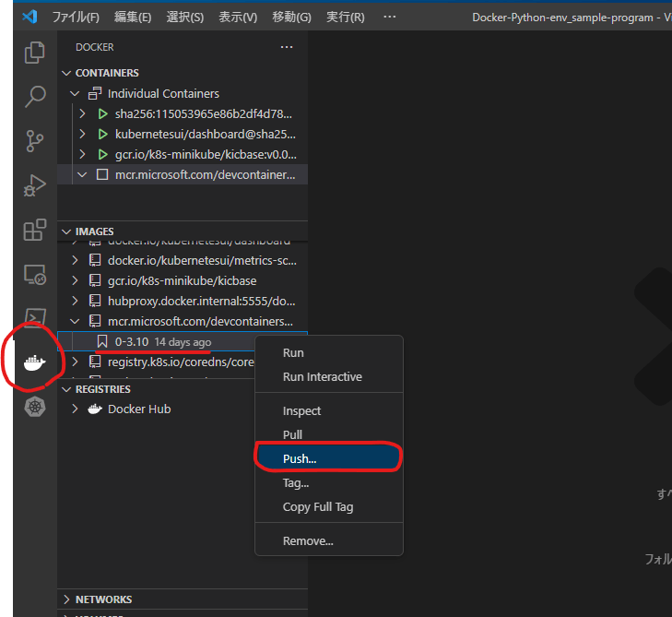The width and height of the screenshot is (672, 617).
Task: Open the DOCKER panel more actions
Action: [287, 47]
